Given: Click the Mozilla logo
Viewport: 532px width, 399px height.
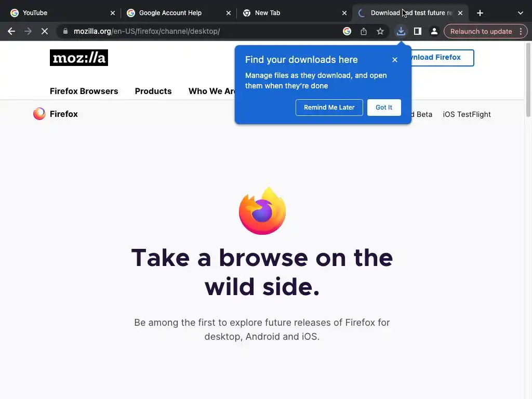Looking at the screenshot, I should 79,58.
